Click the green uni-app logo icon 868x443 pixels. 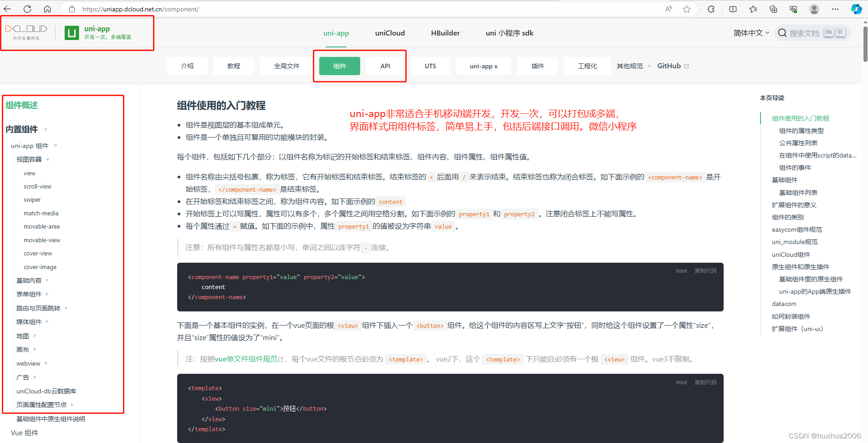[x=72, y=33]
